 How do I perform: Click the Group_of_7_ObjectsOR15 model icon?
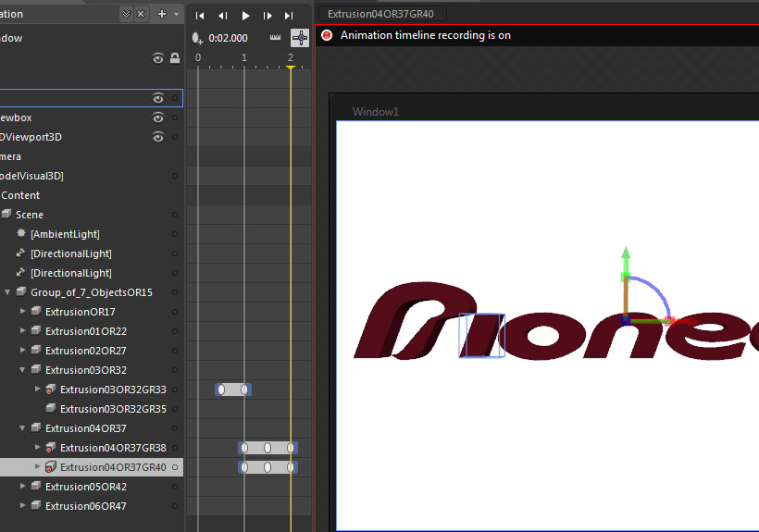[x=20, y=291]
